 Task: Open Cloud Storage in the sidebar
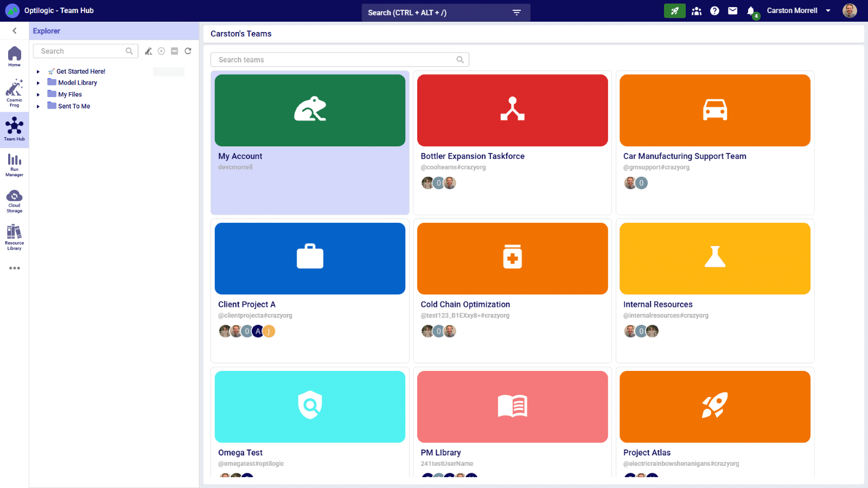pos(14,201)
